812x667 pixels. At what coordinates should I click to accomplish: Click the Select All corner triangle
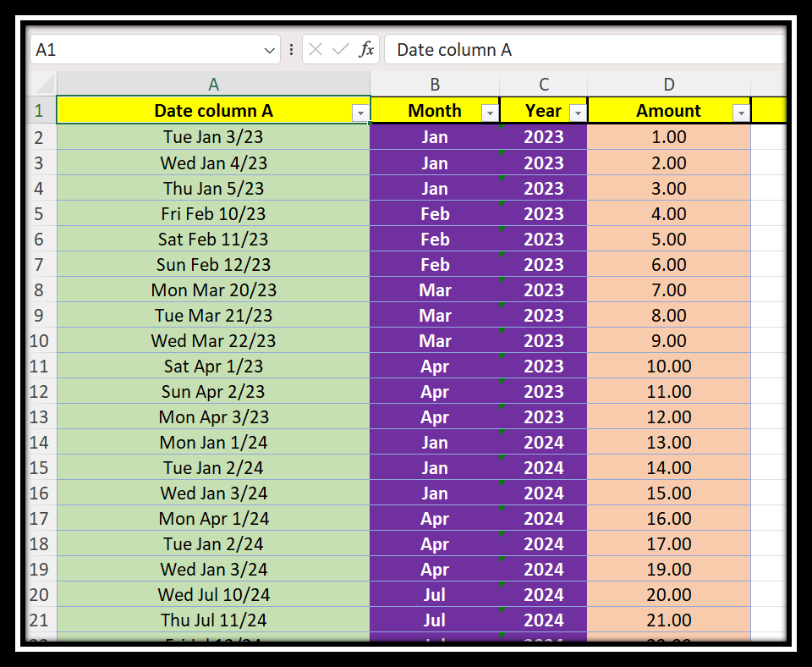pyautogui.click(x=45, y=84)
